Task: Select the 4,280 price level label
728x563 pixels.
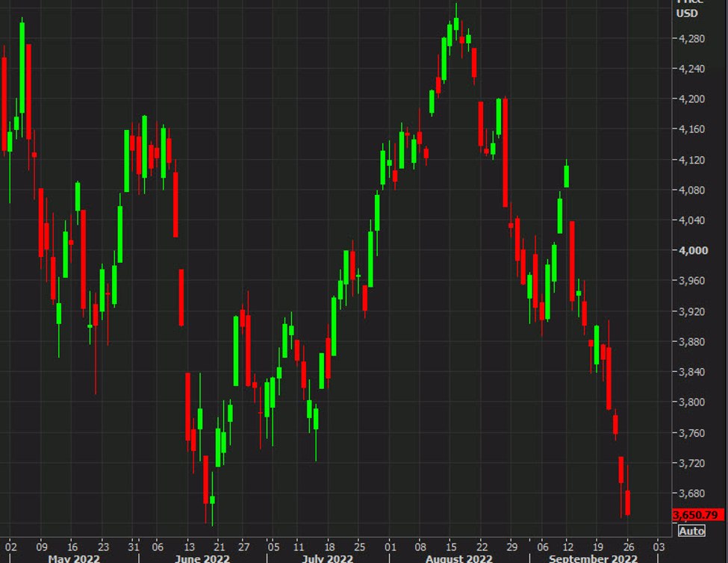Action: (691, 38)
